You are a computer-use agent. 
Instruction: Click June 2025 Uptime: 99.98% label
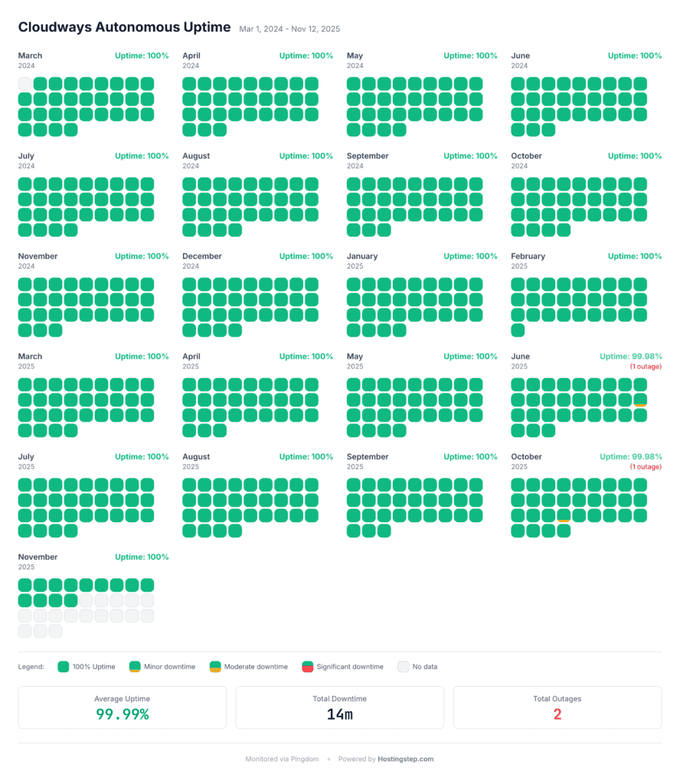630,357
